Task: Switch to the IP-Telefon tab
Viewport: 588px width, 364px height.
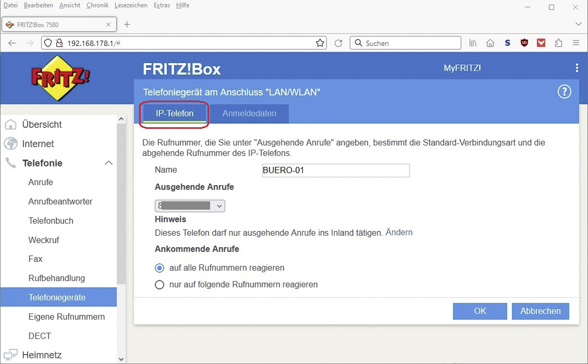Action: click(x=174, y=113)
